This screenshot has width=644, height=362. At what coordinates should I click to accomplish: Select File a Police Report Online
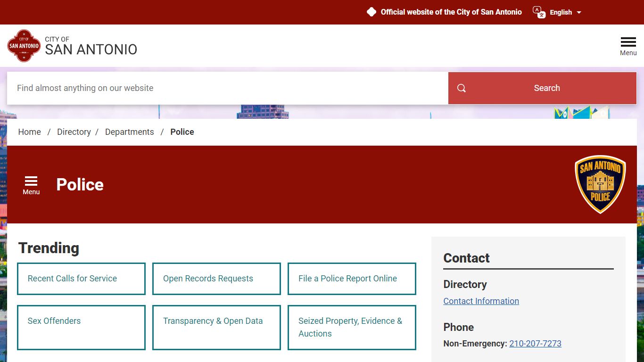click(x=352, y=279)
